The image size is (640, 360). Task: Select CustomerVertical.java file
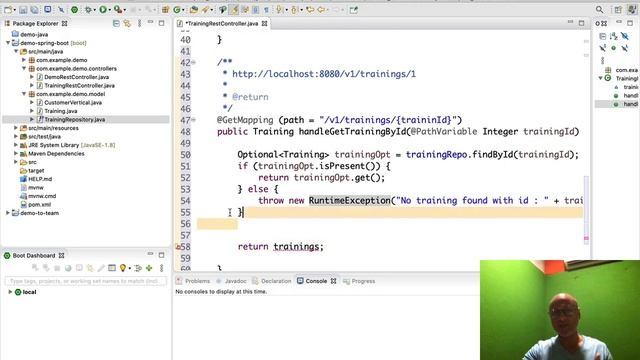pos(73,102)
